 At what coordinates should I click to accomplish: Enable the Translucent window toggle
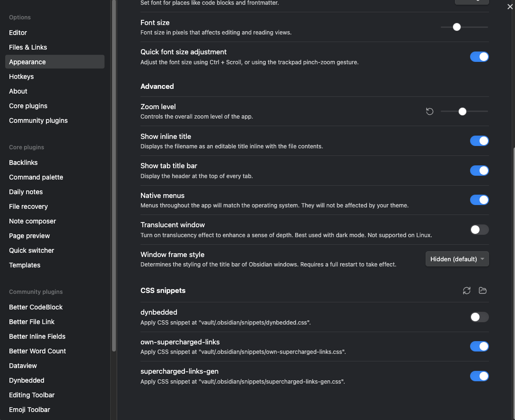(479, 230)
